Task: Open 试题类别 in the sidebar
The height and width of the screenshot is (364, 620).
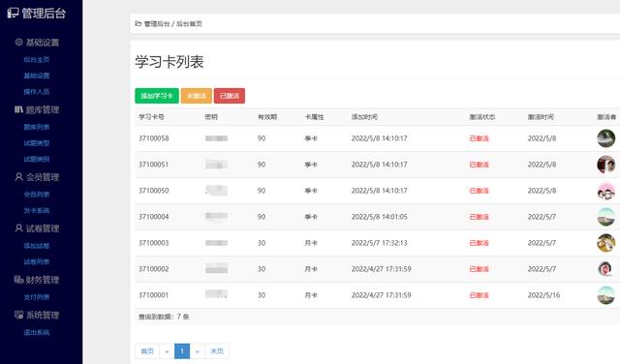Action: click(37, 159)
